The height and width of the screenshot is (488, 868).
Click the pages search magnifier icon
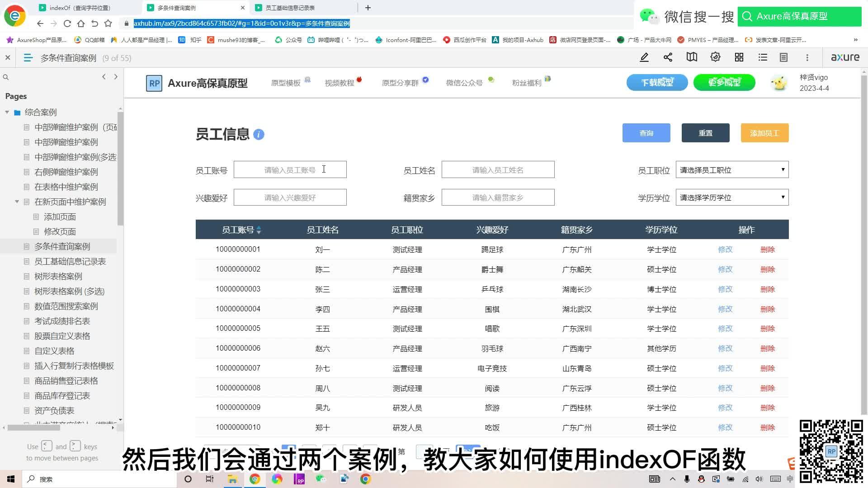(x=6, y=77)
